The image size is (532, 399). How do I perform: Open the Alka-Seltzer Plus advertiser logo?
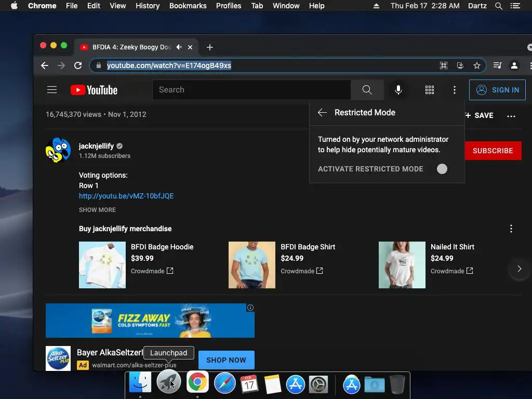pos(58,358)
